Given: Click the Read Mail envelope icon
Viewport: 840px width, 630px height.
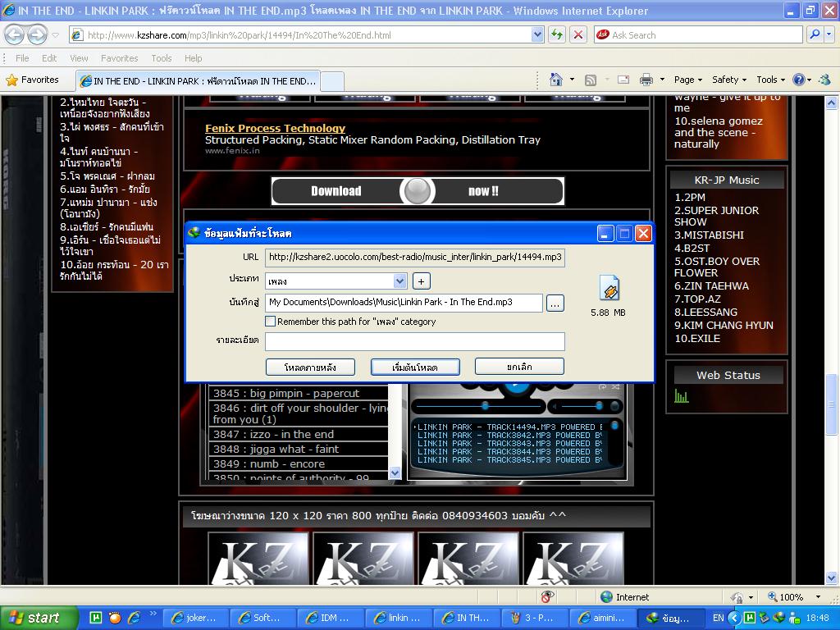Looking at the screenshot, I should pyautogui.click(x=623, y=80).
